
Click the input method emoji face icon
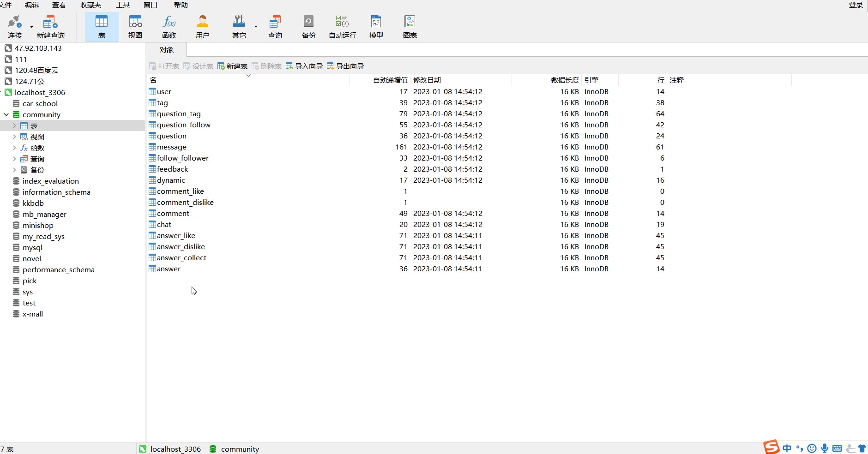812,448
